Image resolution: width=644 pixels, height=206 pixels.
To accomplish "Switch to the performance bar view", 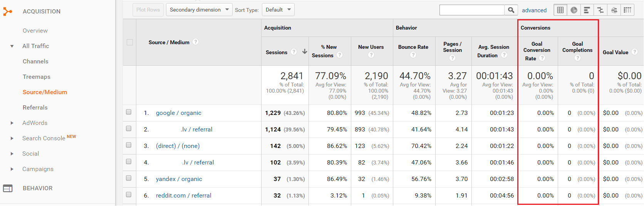I will click(x=587, y=10).
